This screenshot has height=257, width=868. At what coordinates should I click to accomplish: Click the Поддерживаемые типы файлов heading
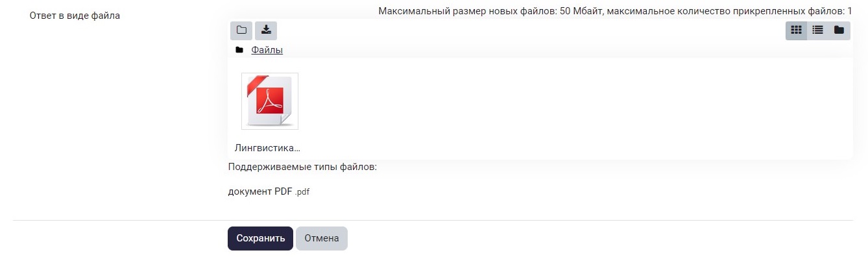click(302, 167)
